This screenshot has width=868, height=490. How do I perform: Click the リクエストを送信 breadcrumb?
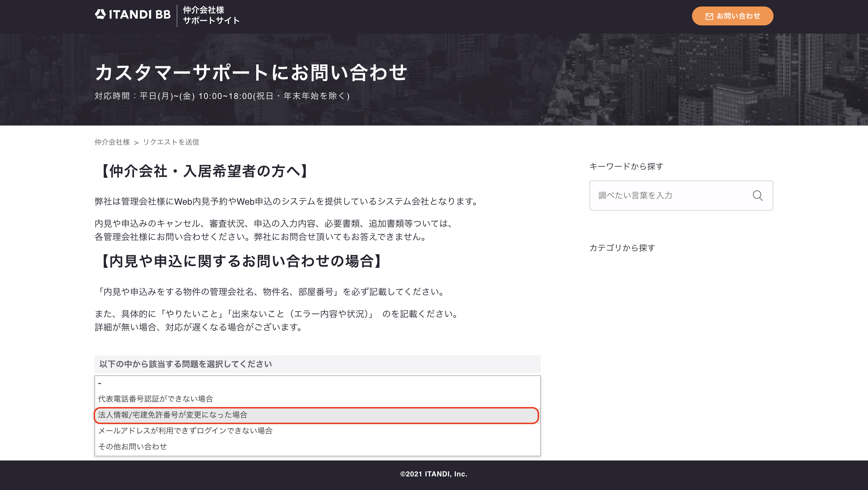coord(171,142)
